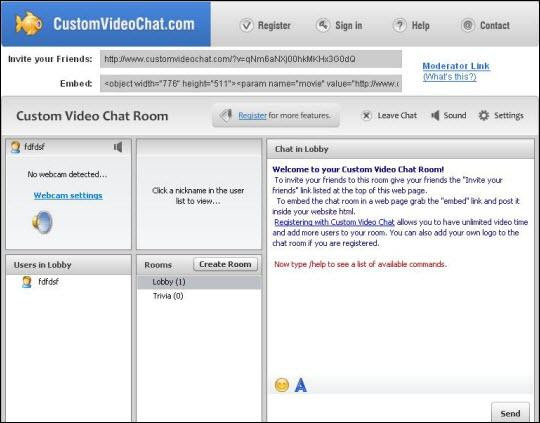The width and height of the screenshot is (540, 423).
Task: Click the 'Now type /help' message text
Action: [x=360, y=264]
